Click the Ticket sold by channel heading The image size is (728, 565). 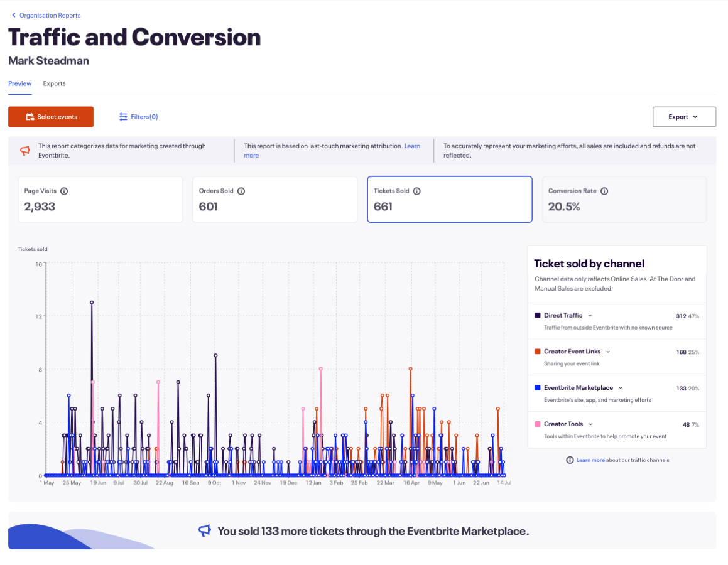point(589,264)
